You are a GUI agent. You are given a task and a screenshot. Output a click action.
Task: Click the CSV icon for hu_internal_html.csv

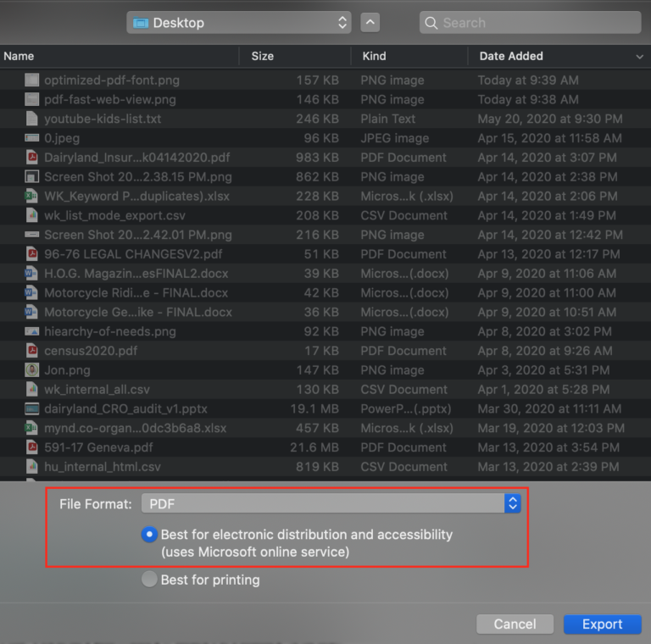(x=32, y=467)
